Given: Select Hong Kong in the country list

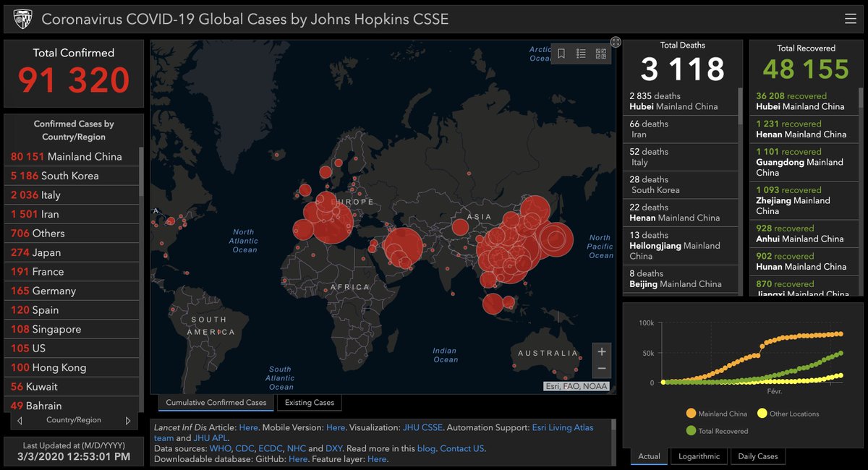Looking at the screenshot, I should pyautogui.click(x=72, y=367).
